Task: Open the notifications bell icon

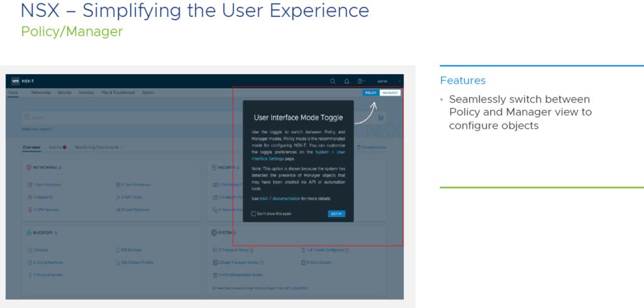Action: [x=347, y=81]
